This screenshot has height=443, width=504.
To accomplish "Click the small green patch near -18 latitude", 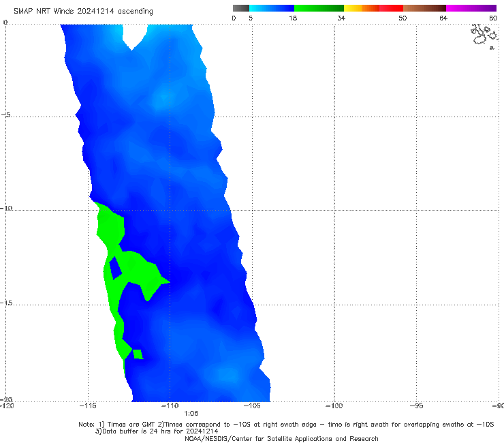I will (138, 354).
